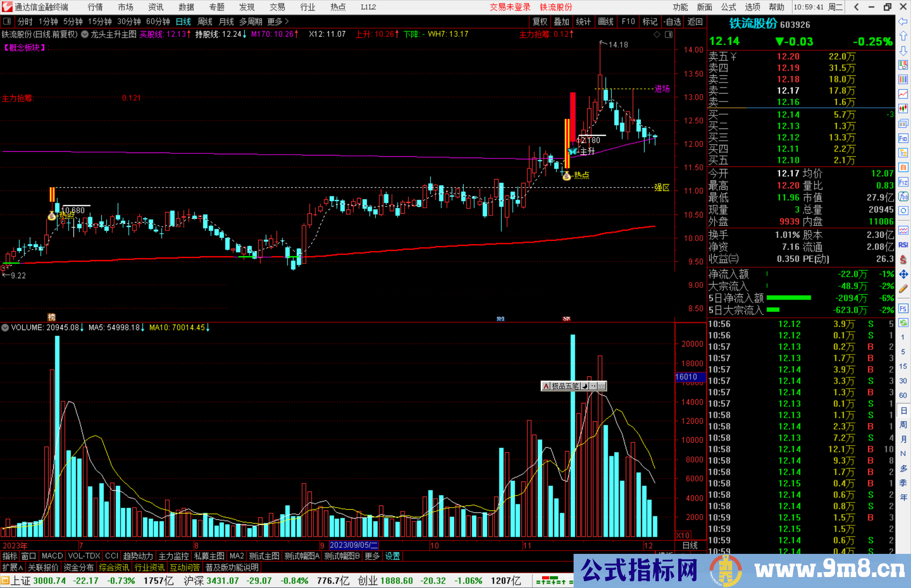This screenshot has height=588, width=911.
Task: Expand the 更多 indicator tabs list
Action: [372, 556]
